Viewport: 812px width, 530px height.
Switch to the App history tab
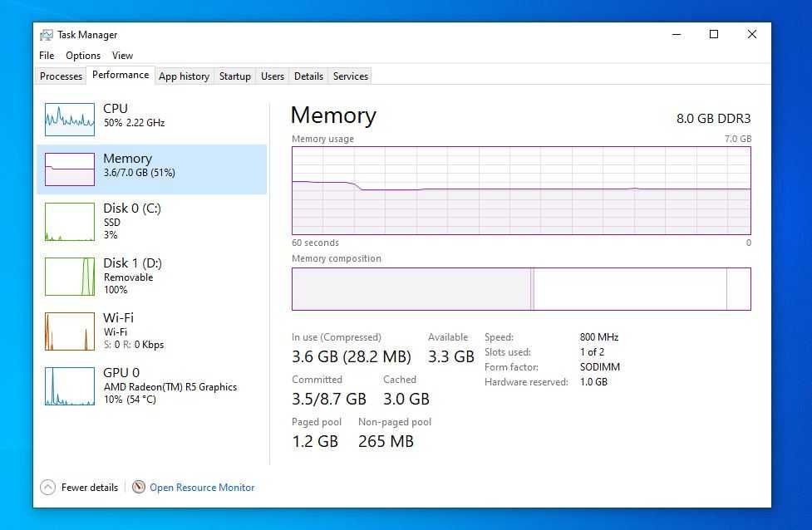pos(184,76)
